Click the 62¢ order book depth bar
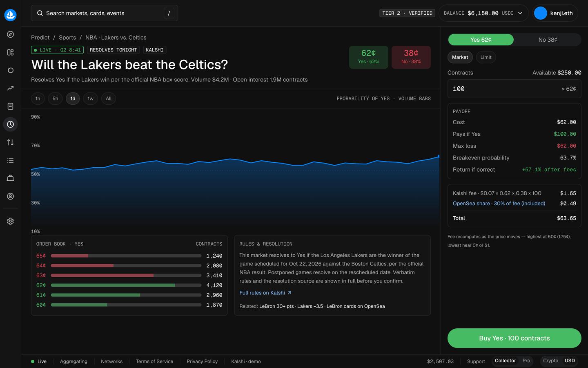The height and width of the screenshot is (368, 588). [126, 285]
